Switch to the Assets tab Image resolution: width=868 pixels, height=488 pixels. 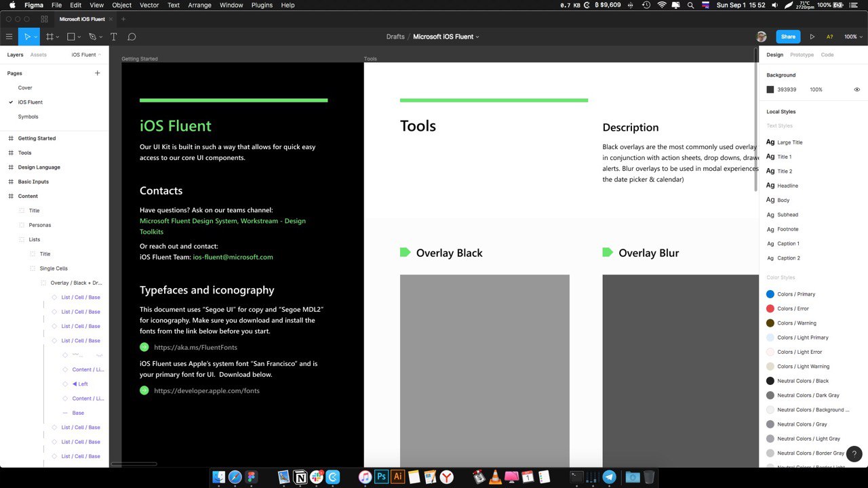click(39, 55)
